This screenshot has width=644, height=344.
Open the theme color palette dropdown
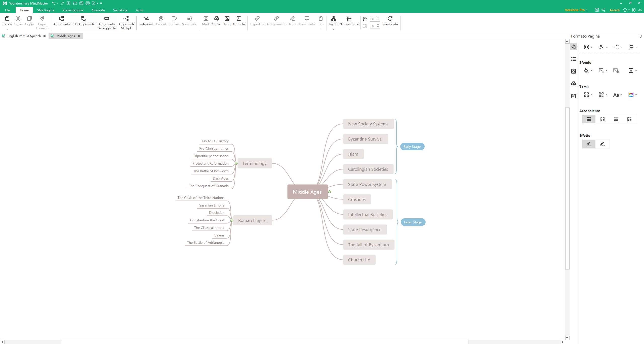pos(632,95)
